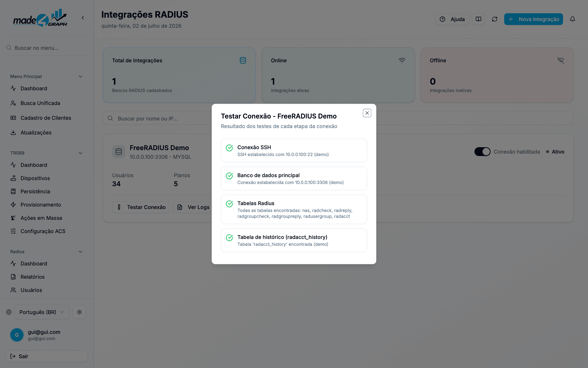588x368 pixels.
Task: Collapse the sidebar with the arrow icon
Action: [83, 18]
